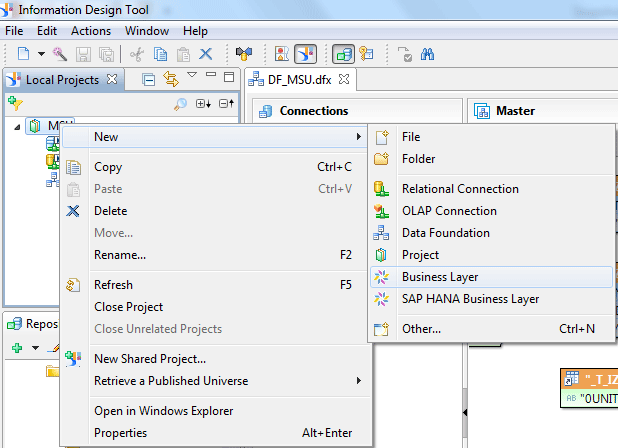Click the butterfly icon in the toolbar
Viewport: 618px width, 448px height.
[x=244, y=54]
